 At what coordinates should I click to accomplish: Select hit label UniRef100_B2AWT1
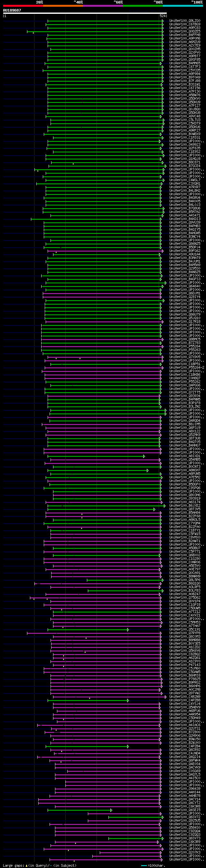pos(185,541)
